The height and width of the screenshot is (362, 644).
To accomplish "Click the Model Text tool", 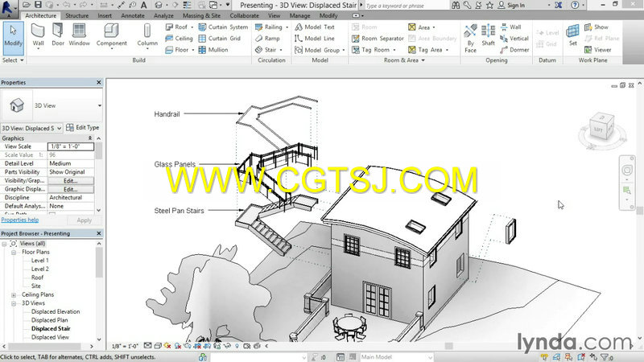I will (315, 27).
